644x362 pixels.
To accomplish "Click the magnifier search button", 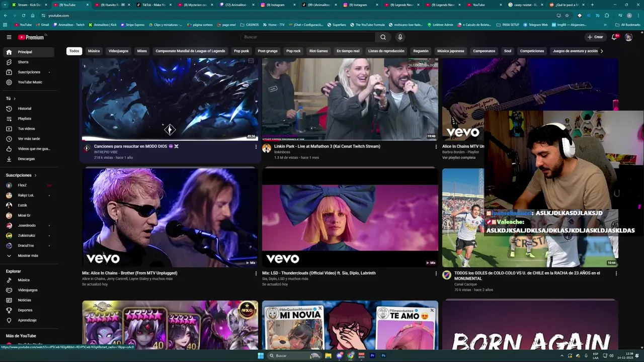I will pos(383,37).
